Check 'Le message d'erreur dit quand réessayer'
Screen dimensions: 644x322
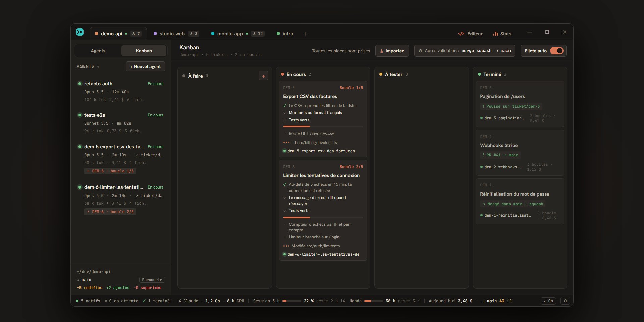click(x=285, y=198)
